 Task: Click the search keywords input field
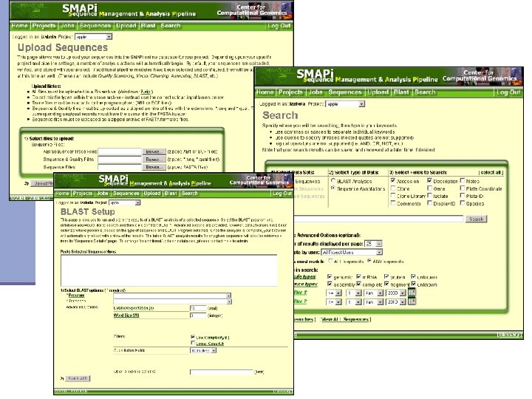pos(378,219)
